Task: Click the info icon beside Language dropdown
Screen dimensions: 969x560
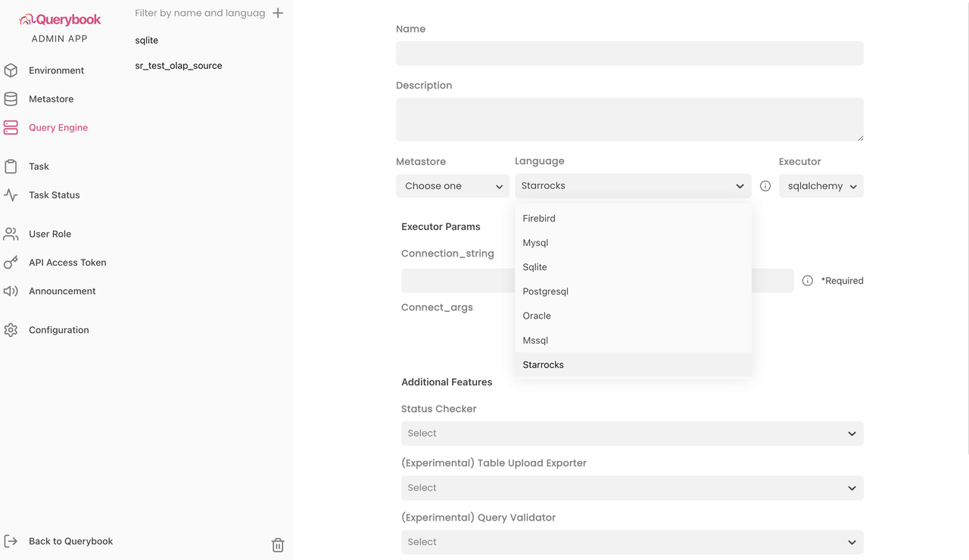Action: point(765,186)
